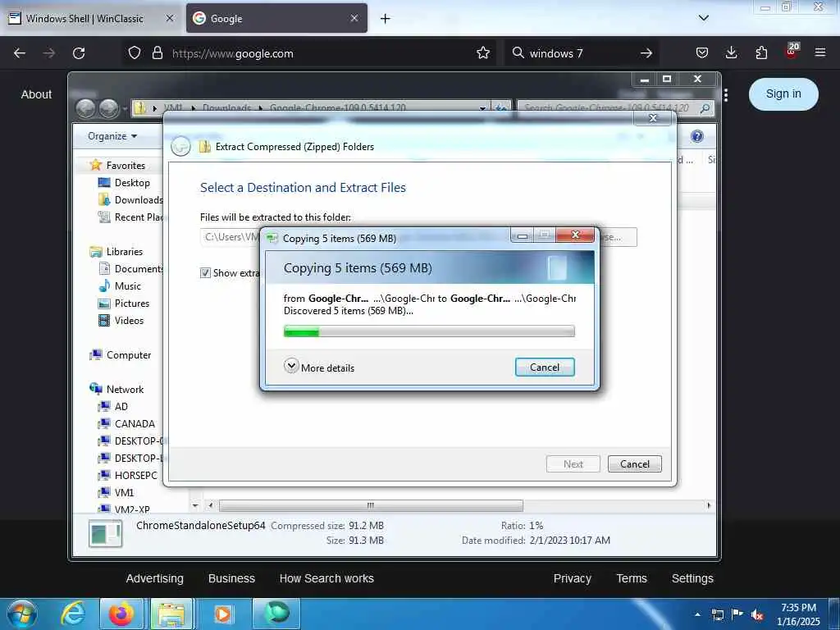Go back in Extract wizard

180,146
